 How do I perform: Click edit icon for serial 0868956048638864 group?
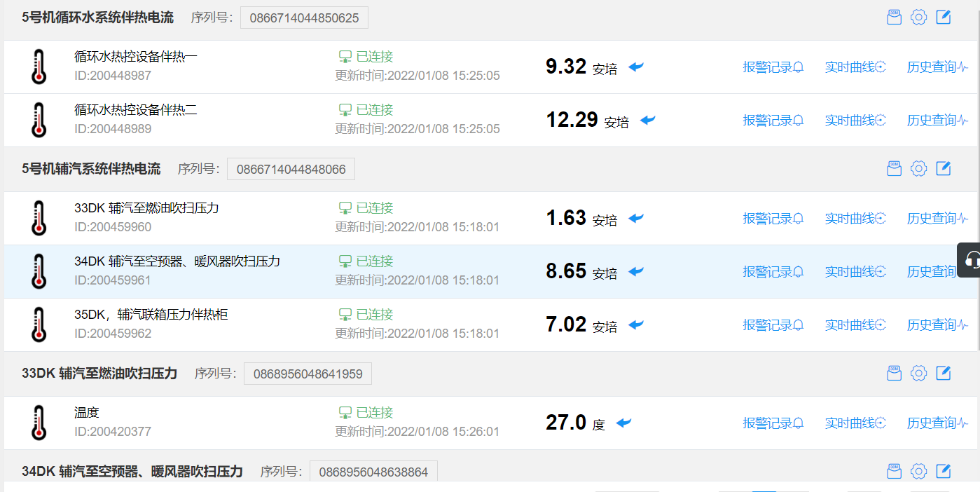[944, 470]
